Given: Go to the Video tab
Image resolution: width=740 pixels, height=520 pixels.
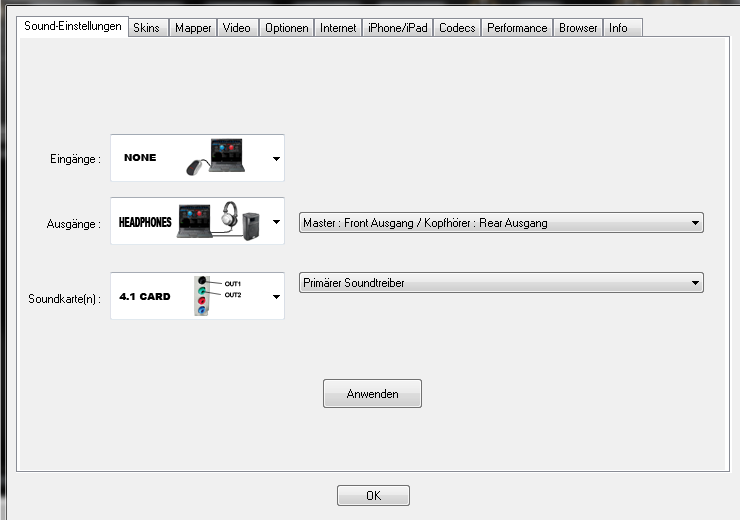Looking at the screenshot, I should (x=237, y=28).
